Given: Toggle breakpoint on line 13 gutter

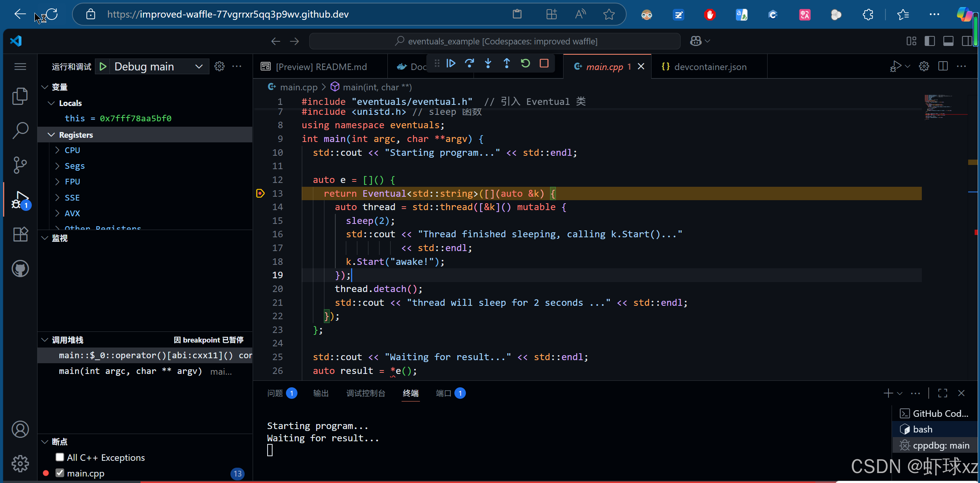Looking at the screenshot, I should [x=260, y=193].
